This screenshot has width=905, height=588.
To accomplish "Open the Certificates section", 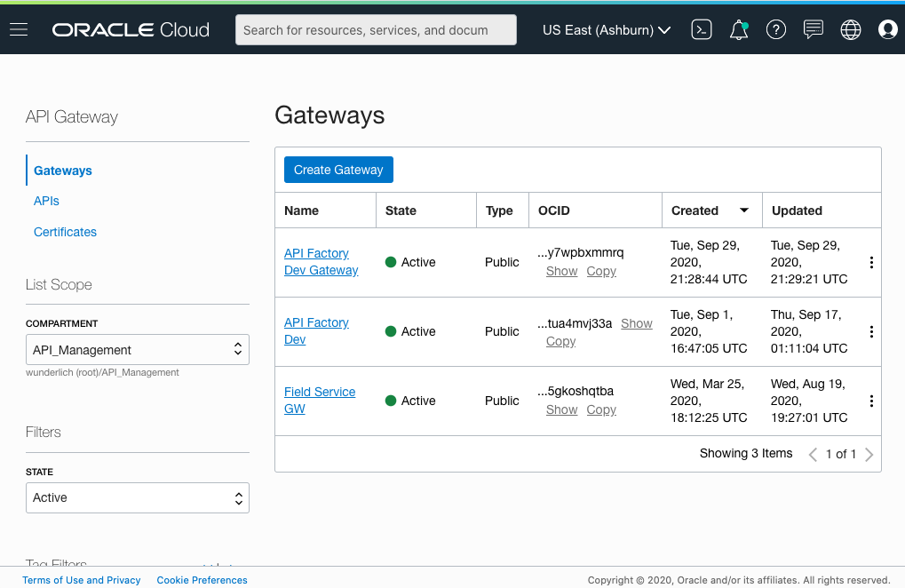I will pos(65,232).
